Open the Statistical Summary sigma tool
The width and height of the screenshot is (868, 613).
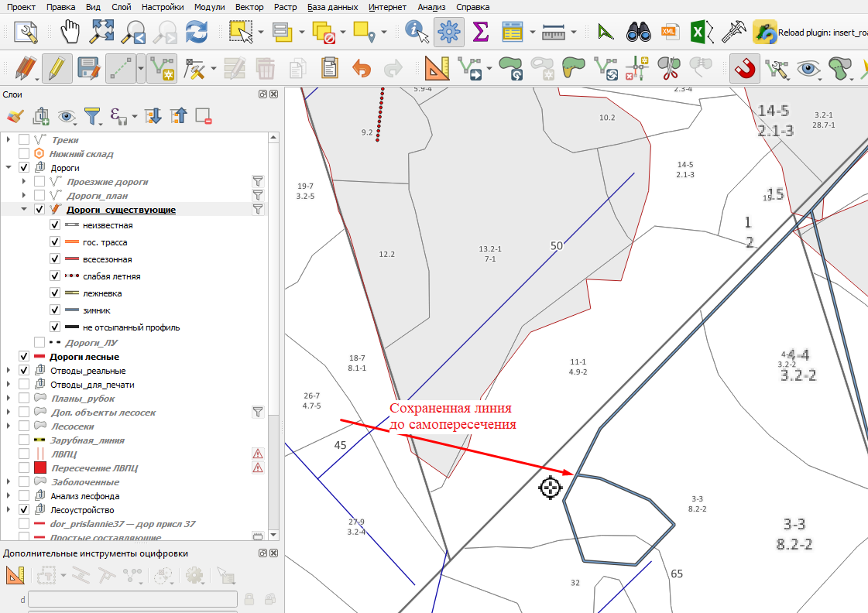click(x=481, y=32)
